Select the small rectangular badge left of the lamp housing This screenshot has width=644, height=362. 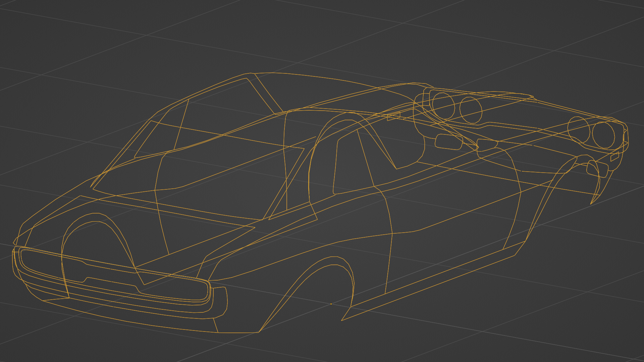click(393, 116)
